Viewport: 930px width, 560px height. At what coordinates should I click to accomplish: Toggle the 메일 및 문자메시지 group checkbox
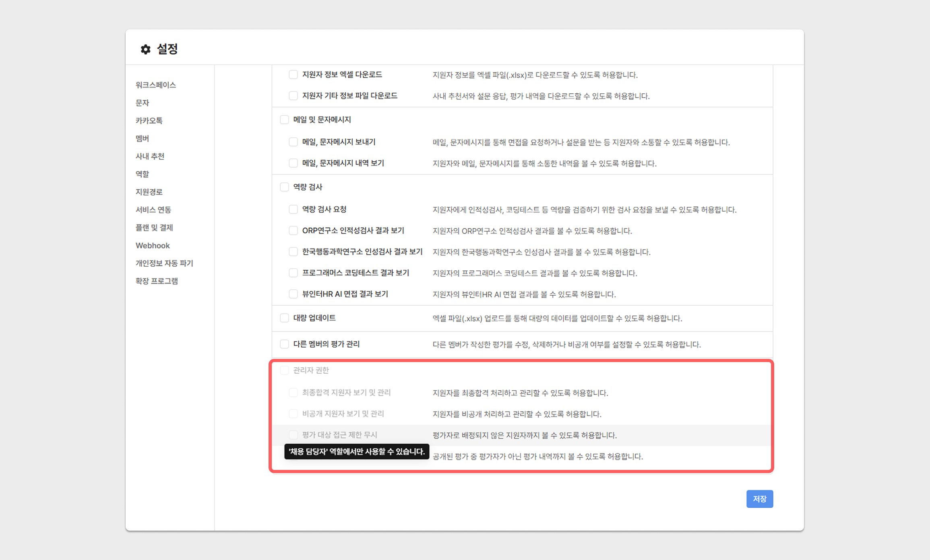[x=284, y=119]
